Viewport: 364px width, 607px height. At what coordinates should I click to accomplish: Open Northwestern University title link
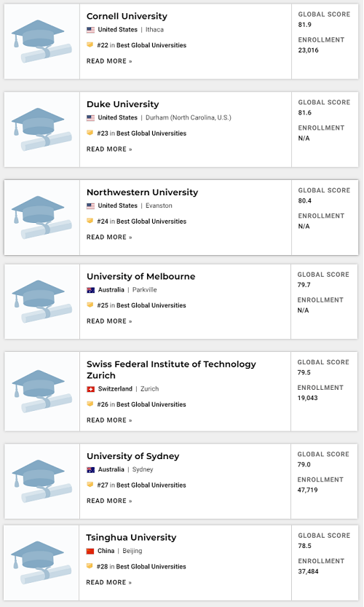click(142, 192)
